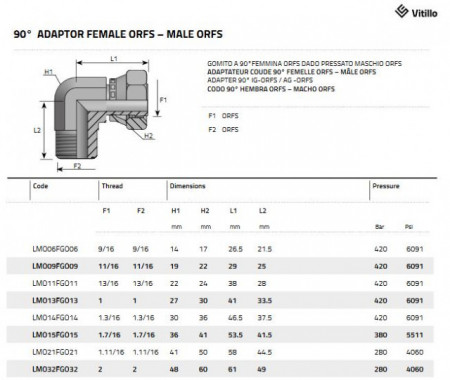Click the 5511 Psi value cell

(415, 335)
